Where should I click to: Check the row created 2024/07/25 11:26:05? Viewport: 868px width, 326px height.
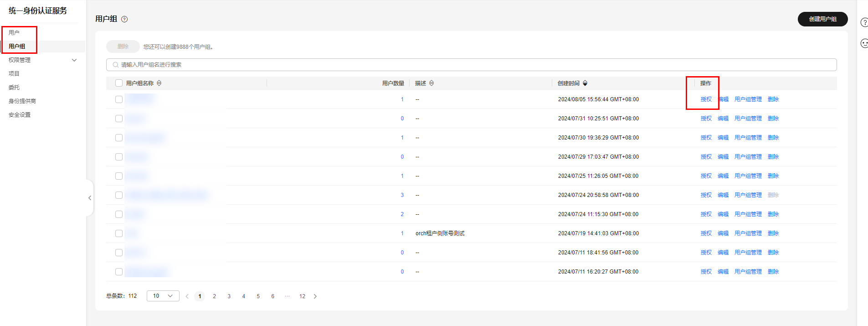[119, 176]
